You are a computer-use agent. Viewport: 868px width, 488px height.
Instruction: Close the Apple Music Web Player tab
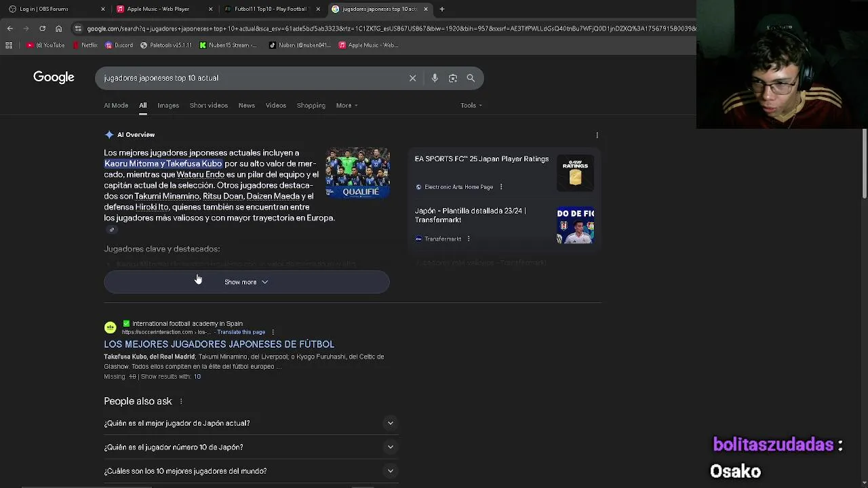[210, 9]
